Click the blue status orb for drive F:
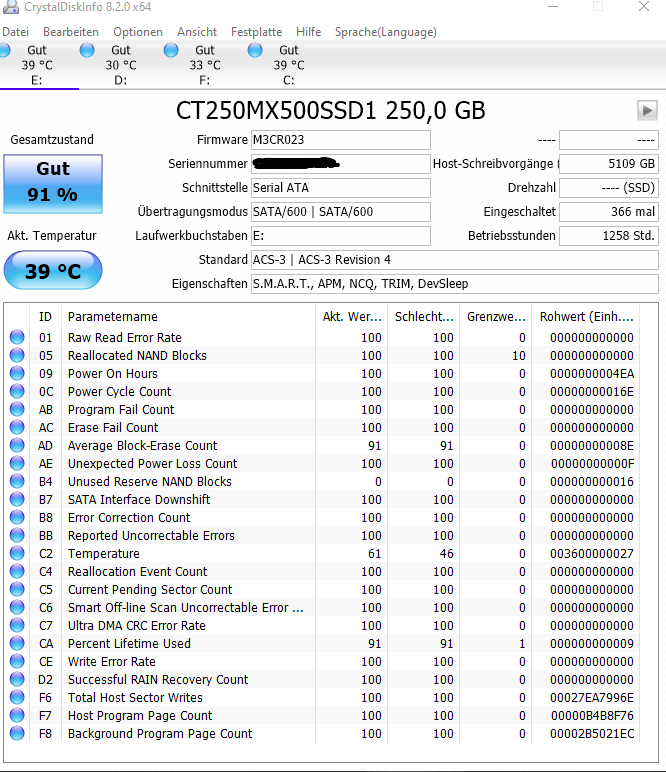This screenshot has width=666, height=772. click(x=171, y=50)
